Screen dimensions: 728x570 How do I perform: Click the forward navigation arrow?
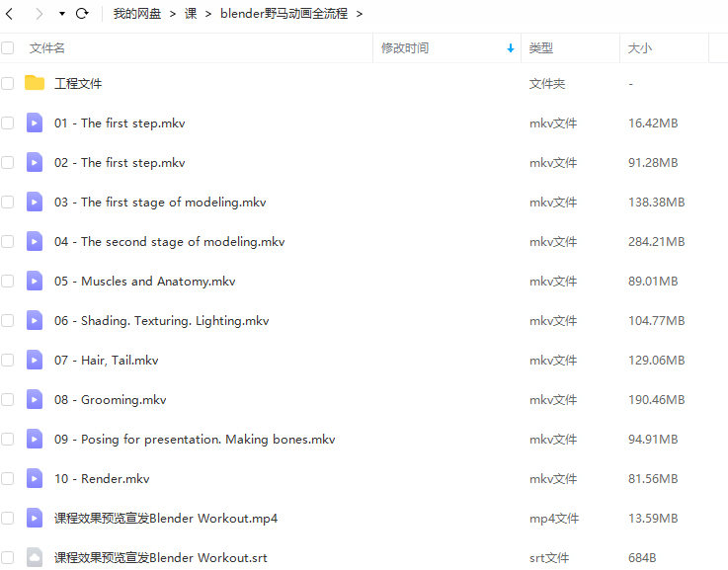coord(39,14)
